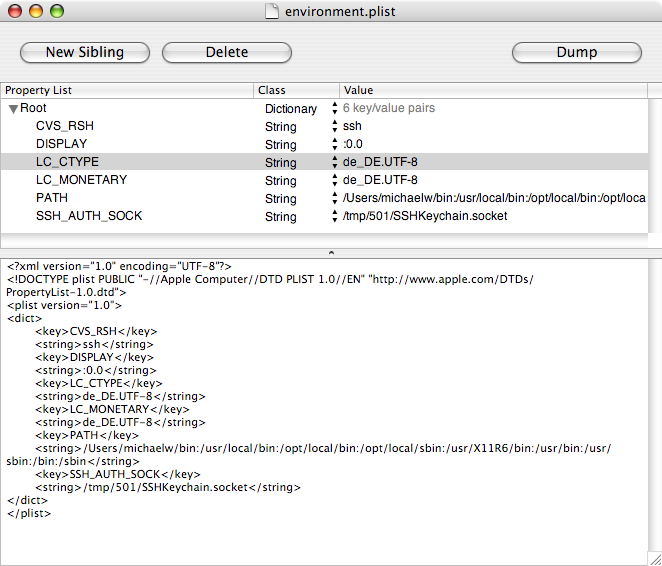This screenshot has width=662, height=566.
Task: Click the '/tmp/501/SSHKeychain.socket' value cell
Action: click(x=425, y=216)
